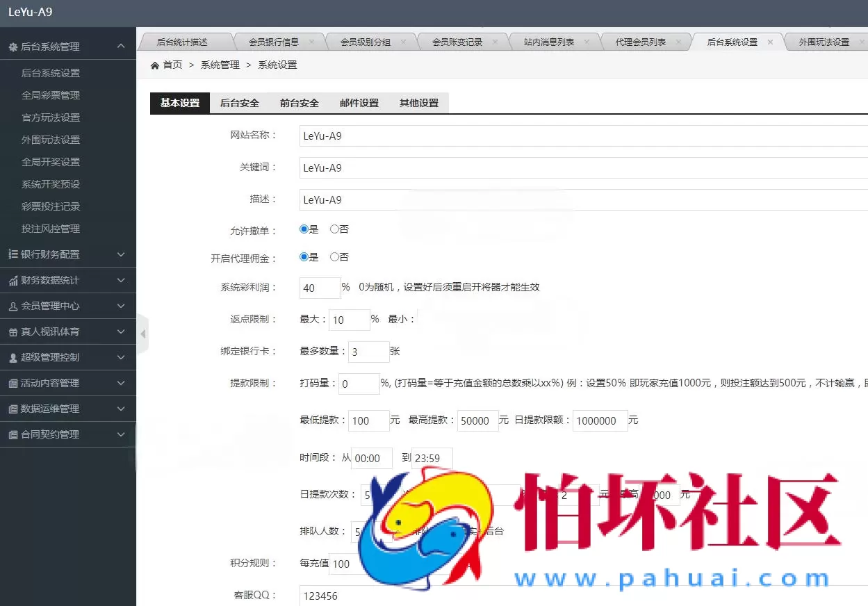Disable 开启代理佣金 by choosing 否

point(333,256)
